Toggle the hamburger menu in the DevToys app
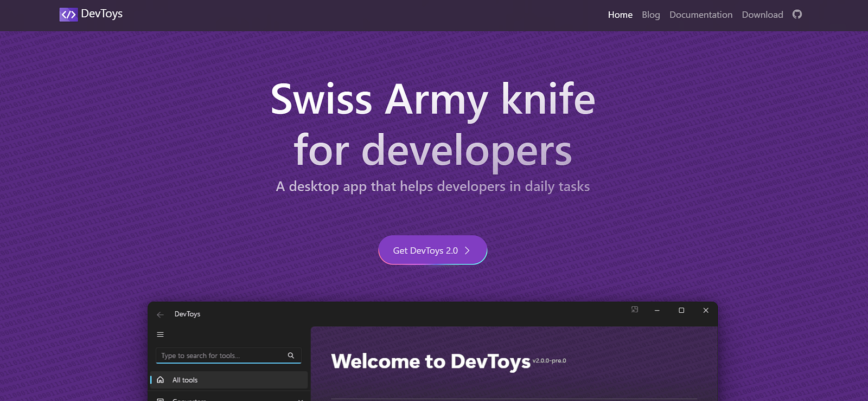 click(160, 334)
